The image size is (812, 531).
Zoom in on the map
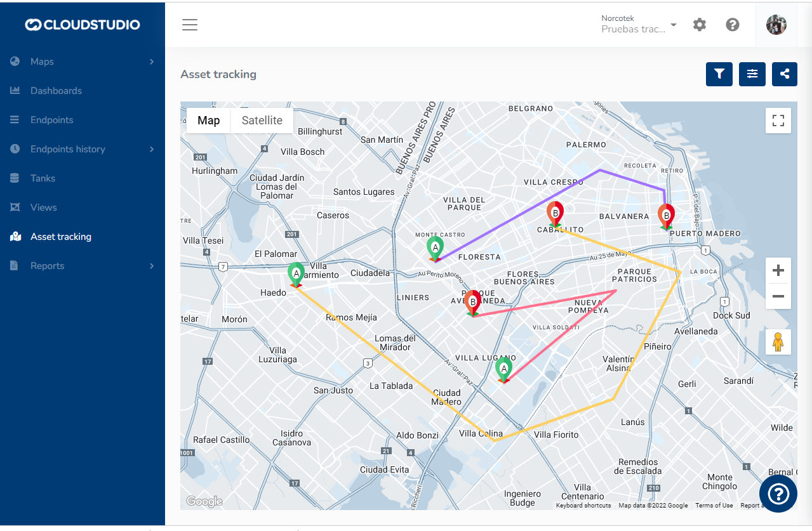[778, 271]
